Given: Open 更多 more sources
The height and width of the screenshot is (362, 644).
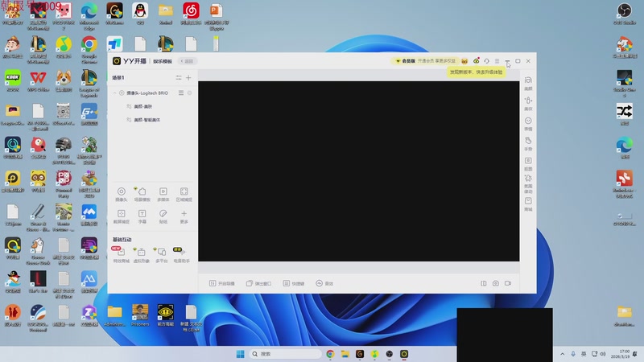Looking at the screenshot, I should click(184, 216).
